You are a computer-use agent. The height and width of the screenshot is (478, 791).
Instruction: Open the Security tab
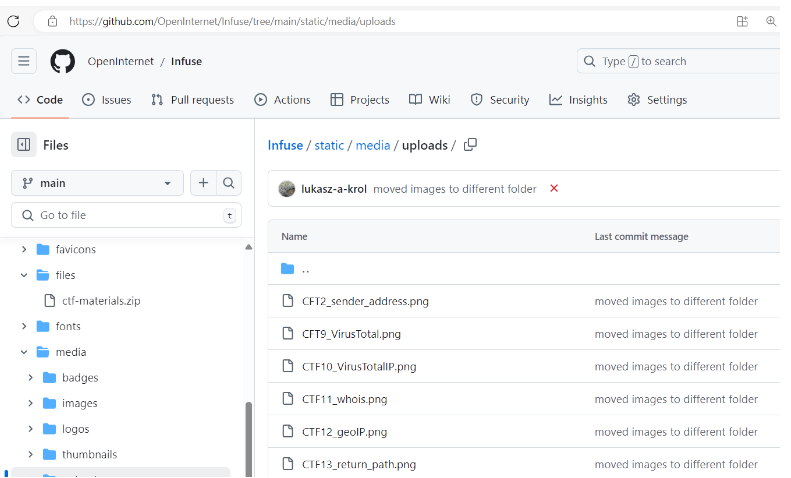tap(500, 100)
